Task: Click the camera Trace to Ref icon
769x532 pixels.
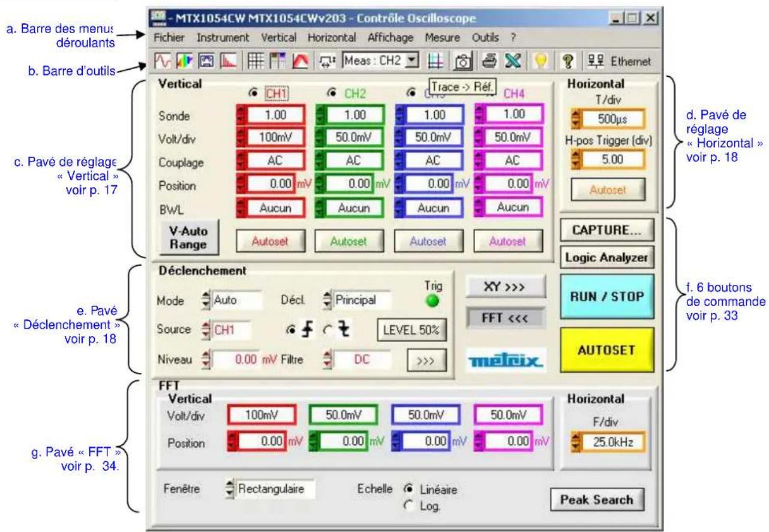Action: (x=462, y=61)
